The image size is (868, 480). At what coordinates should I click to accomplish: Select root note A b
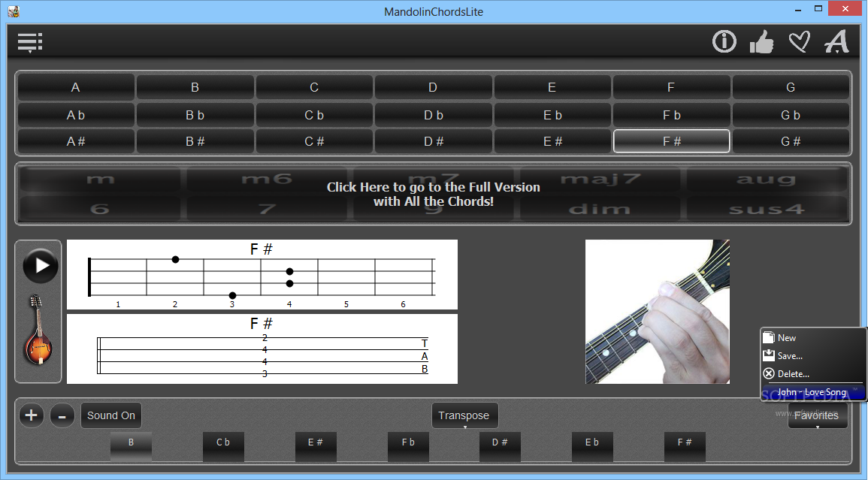click(76, 115)
